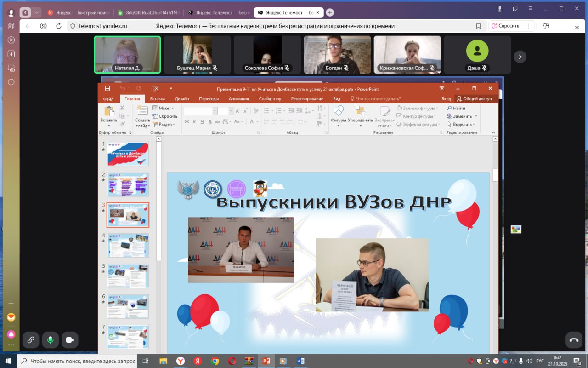This screenshot has height=368, width=588.
Task: Click the PowerPoint save icon
Action: click(x=107, y=88)
